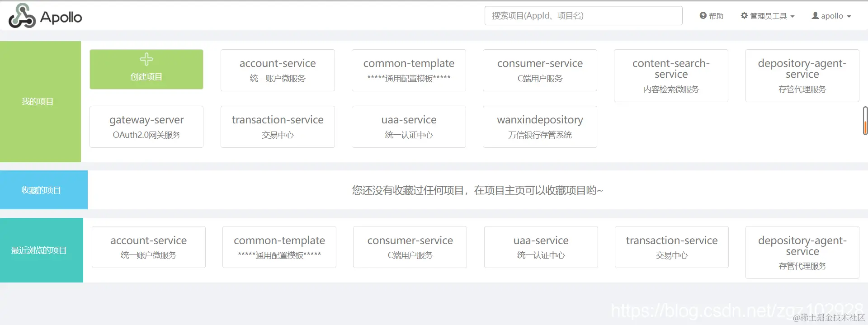Open consumer-service card under 我的项目
Viewport: 868px width, 325px height.
click(x=540, y=70)
